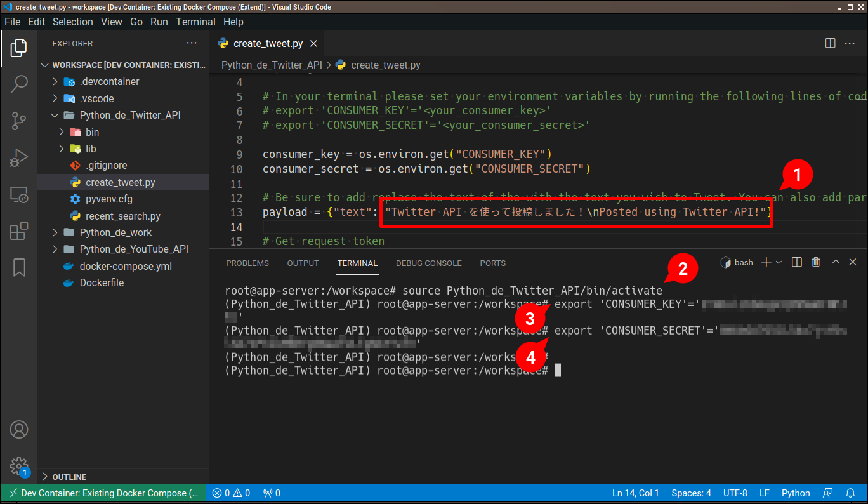Open the Extensions view
This screenshot has width=868, height=504.
pos(19,231)
